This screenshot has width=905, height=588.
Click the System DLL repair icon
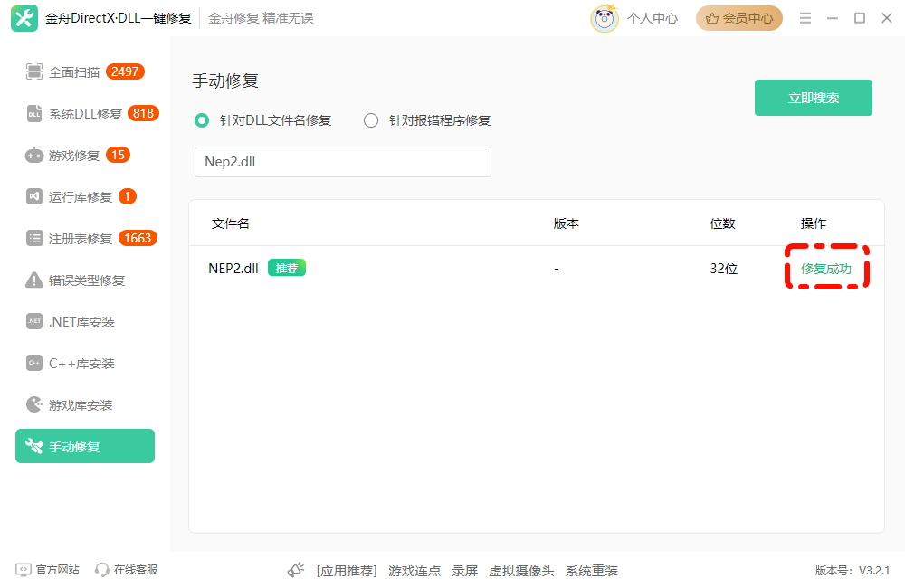34,114
